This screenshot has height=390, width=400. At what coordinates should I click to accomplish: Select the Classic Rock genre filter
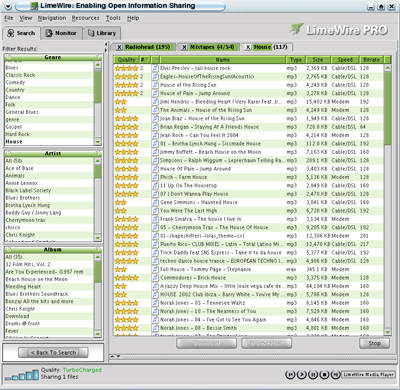(49, 75)
